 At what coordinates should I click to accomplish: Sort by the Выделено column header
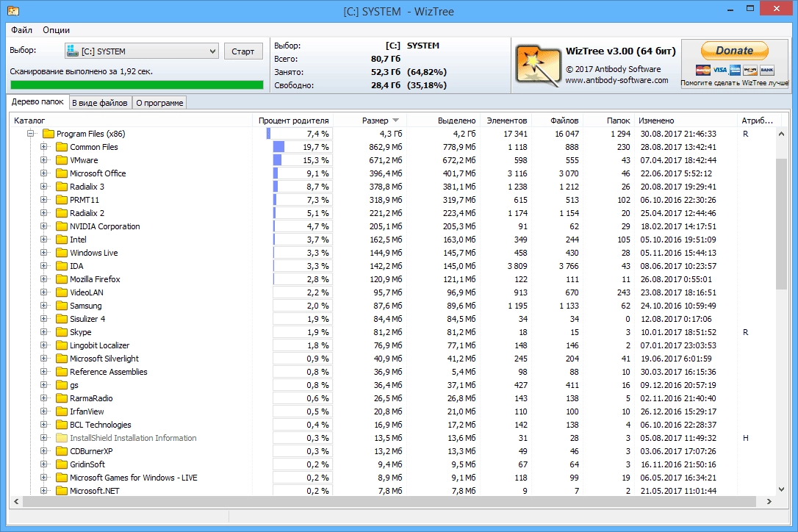pyautogui.click(x=444, y=121)
